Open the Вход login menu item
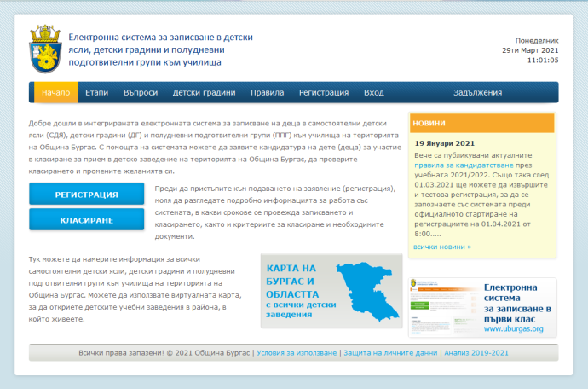The width and height of the screenshot is (588, 389). click(373, 92)
